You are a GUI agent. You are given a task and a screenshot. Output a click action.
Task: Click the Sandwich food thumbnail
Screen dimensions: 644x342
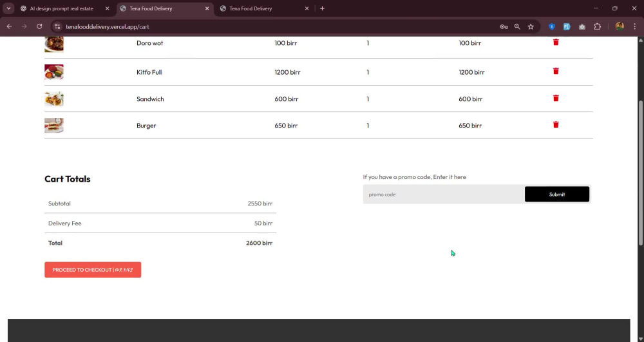pyautogui.click(x=54, y=99)
